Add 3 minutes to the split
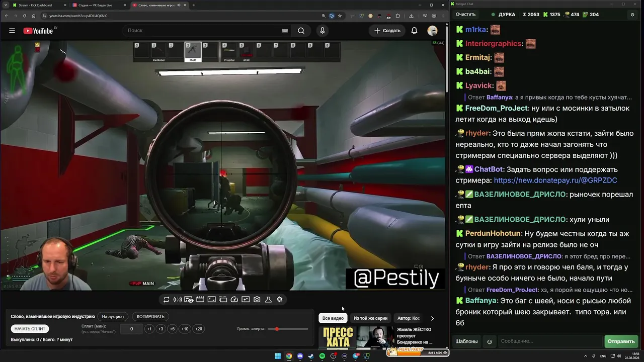Image resolution: width=644 pixels, height=362 pixels. 160,329
